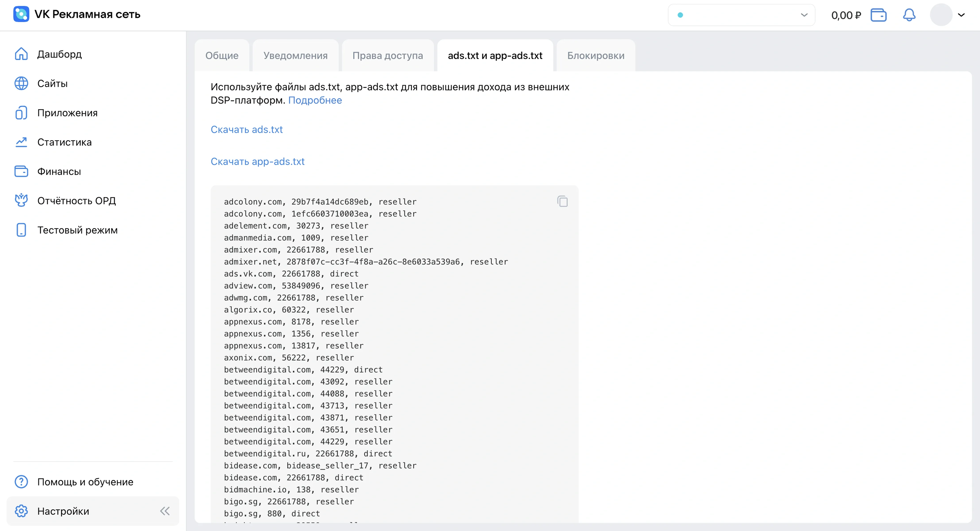Click line adwmg.com, 22661788, reseller
Viewport: 980px width, 531px height.
[294, 298]
